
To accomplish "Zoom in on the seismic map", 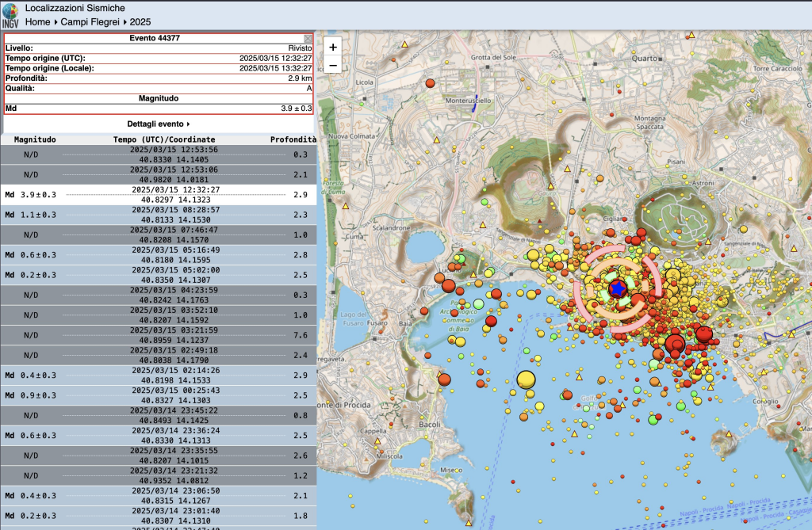I will coord(333,48).
